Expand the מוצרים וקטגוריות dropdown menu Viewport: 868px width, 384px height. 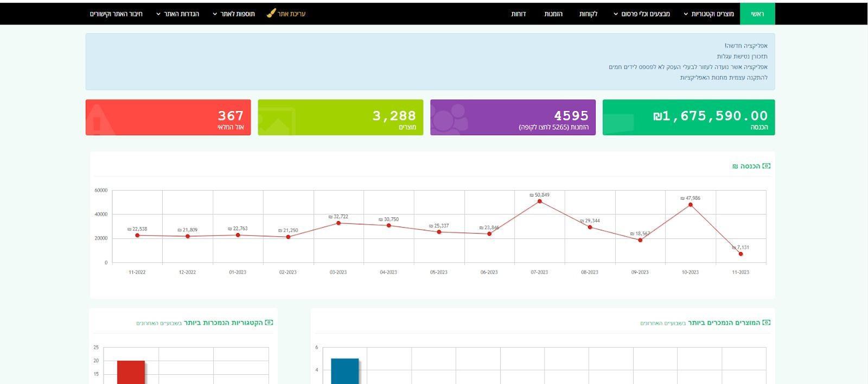pos(709,14)
